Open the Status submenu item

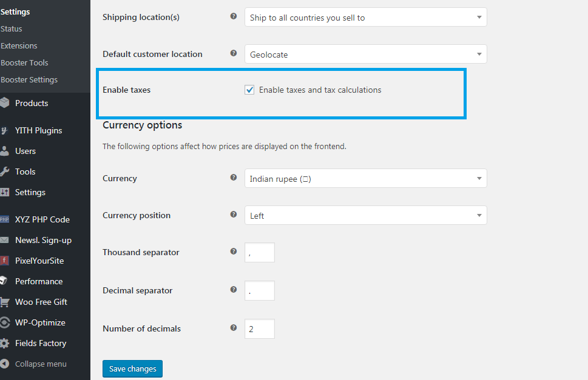(x=12, y=29)
